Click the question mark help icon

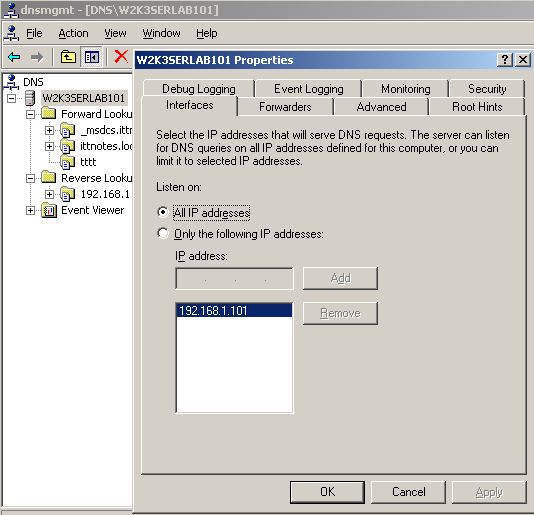504,60
